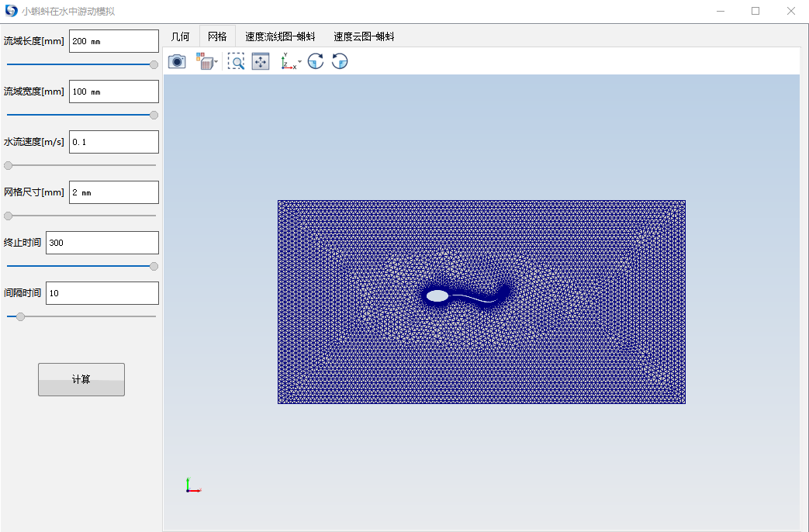Minimize the application window

[721, 11]
